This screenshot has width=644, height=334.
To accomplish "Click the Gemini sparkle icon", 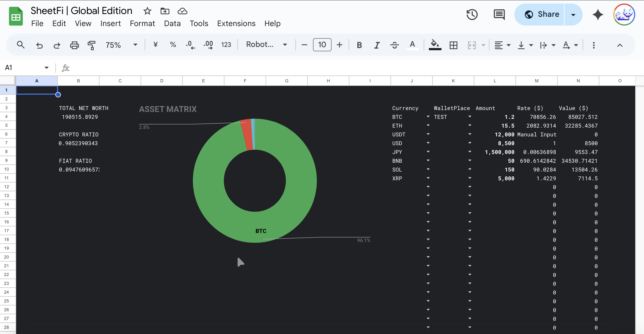I will [x=598, y=15].
